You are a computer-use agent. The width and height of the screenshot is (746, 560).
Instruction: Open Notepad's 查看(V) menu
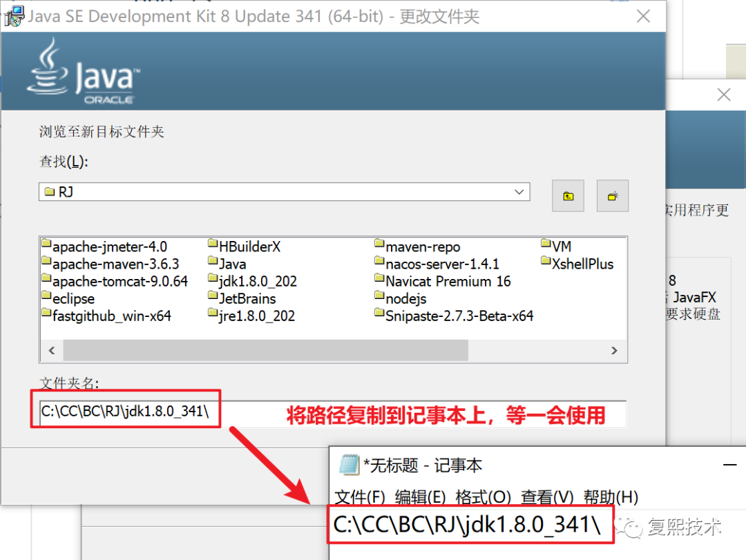click(547, 496)
